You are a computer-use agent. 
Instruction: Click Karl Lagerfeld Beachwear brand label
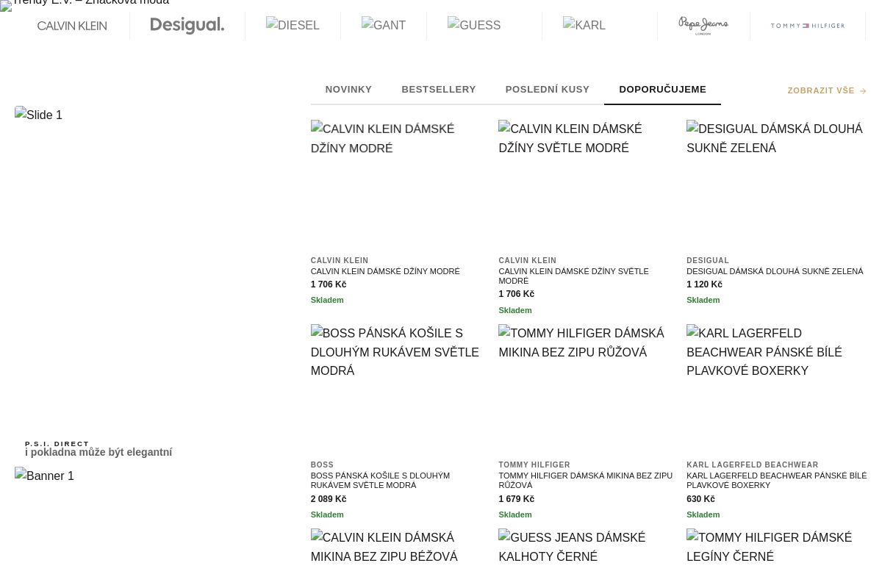(753, 465)
